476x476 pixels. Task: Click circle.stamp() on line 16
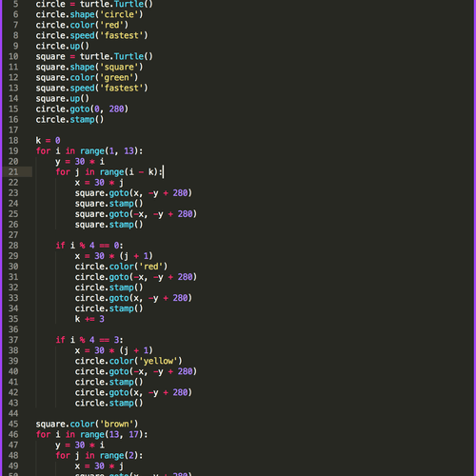point(69,120)
